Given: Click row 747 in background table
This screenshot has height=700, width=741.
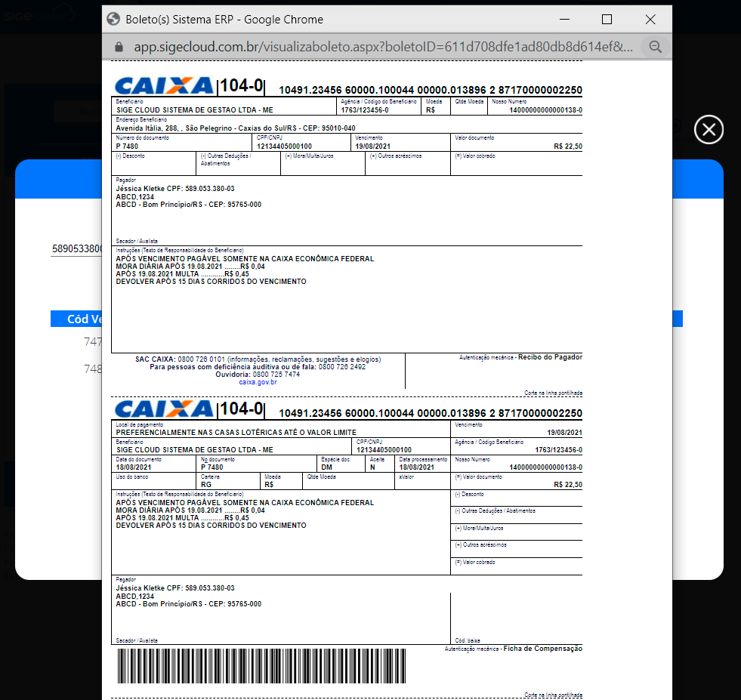Looking at the screenshot, I should (x=93, y=341).
